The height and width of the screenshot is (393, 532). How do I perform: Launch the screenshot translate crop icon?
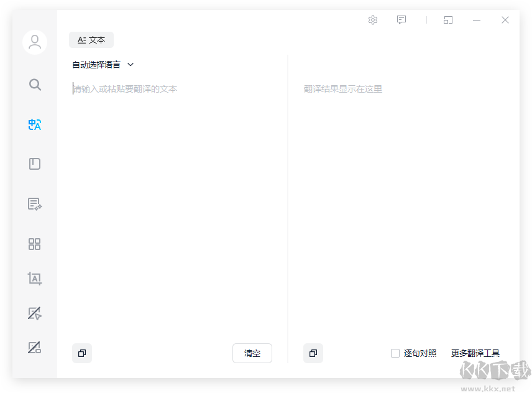click(35, 279)
